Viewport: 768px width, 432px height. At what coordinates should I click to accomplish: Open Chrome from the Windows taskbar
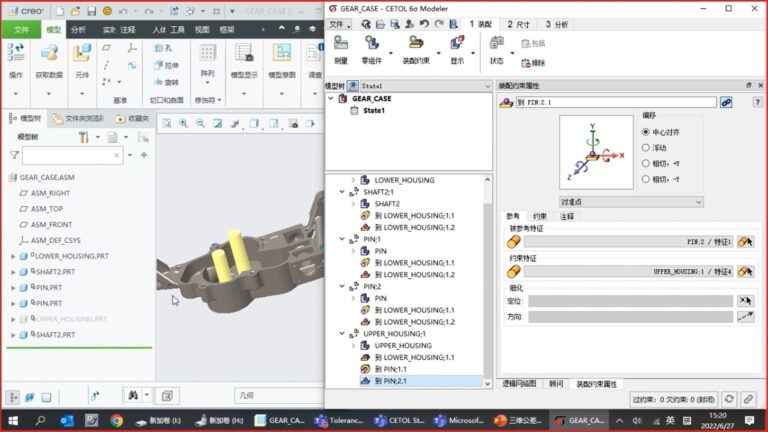click(x=117, y=420)
